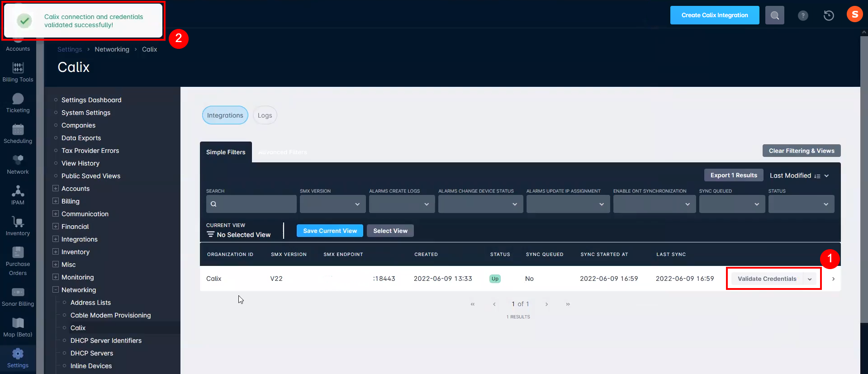The height and width of the screenshot is (374, 868).
Task: Collapse the Networking settings tree node
Action: point(56,289)
